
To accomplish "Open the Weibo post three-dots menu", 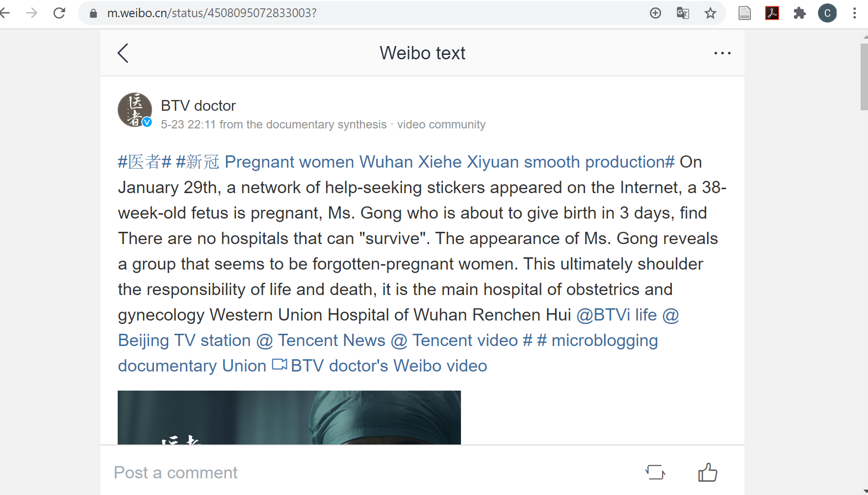I will click(722, 53).
